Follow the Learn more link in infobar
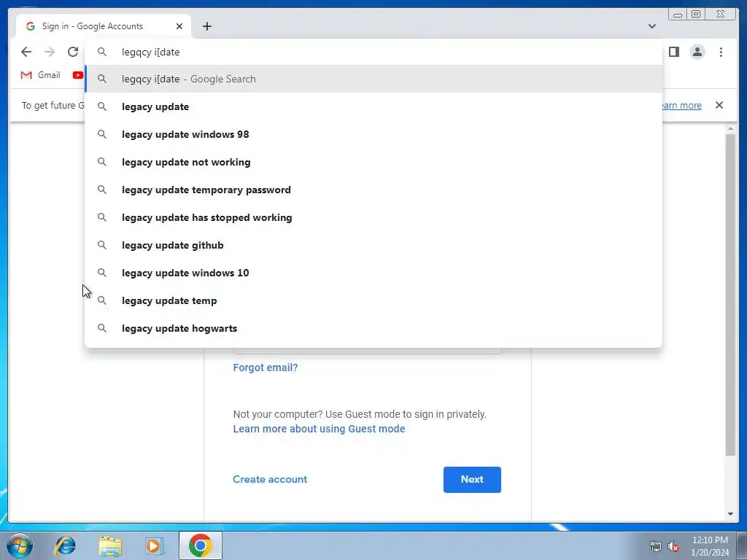 click(681, 105)
